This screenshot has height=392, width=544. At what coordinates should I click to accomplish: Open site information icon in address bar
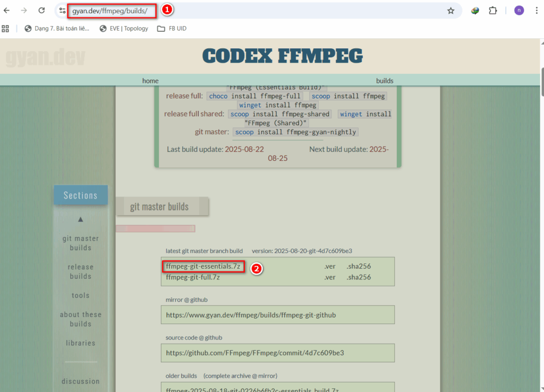[x=63, y=11]
